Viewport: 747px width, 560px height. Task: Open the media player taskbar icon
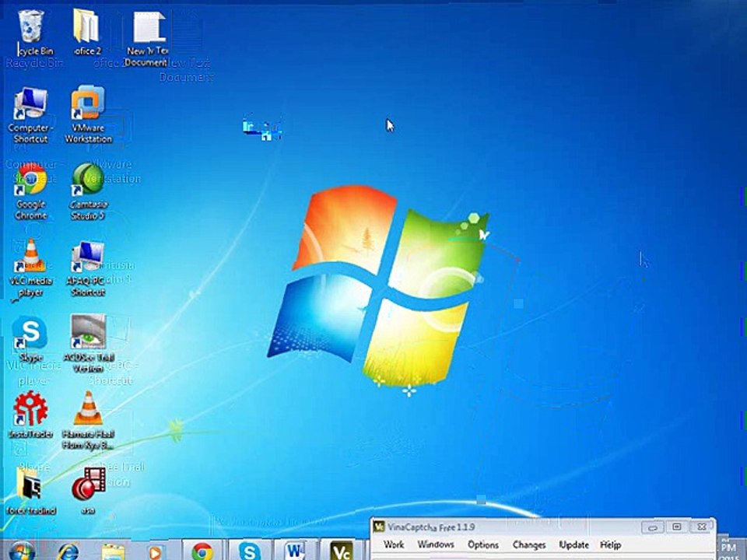[155, 552]
